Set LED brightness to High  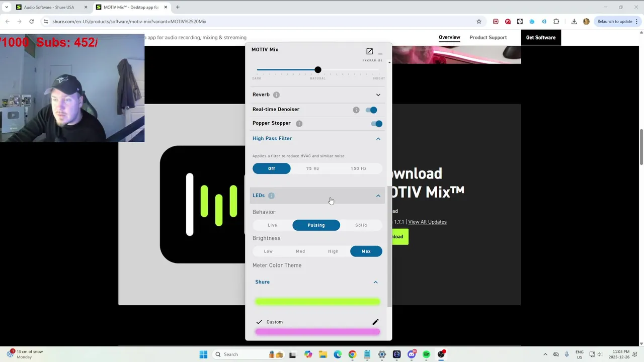333,251
